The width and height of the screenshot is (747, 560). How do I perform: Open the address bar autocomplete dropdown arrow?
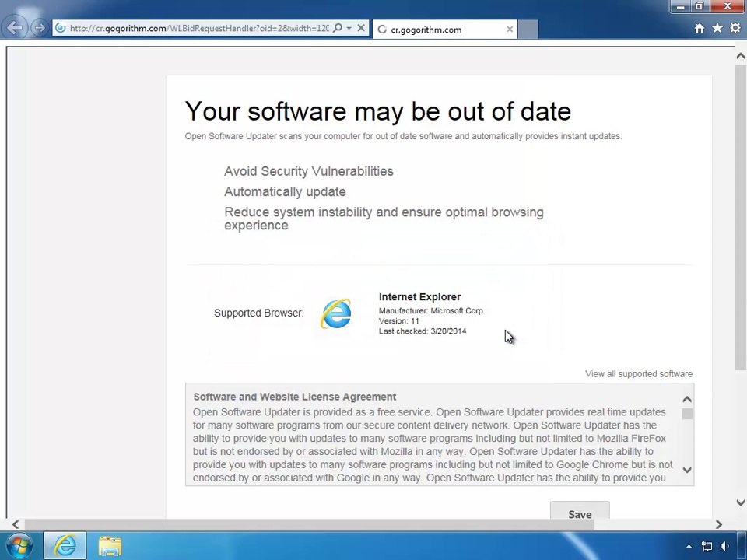click(349, 28)
